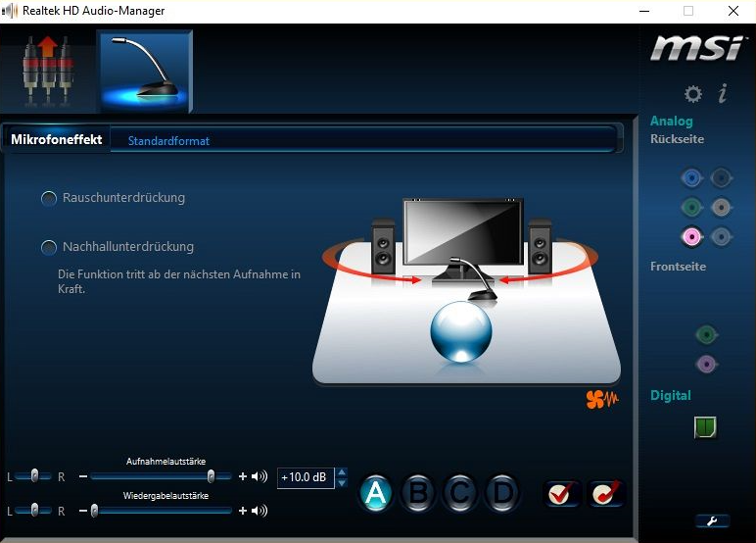
Task: Switch to Mikrofoneffekt tab
Action: (57, 139)
